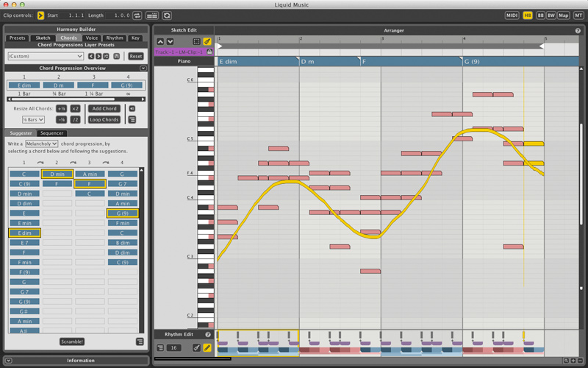This screenshot has height=368, width=588.
Task: Toggle the HB view button
Action: [x=528, y=15]
